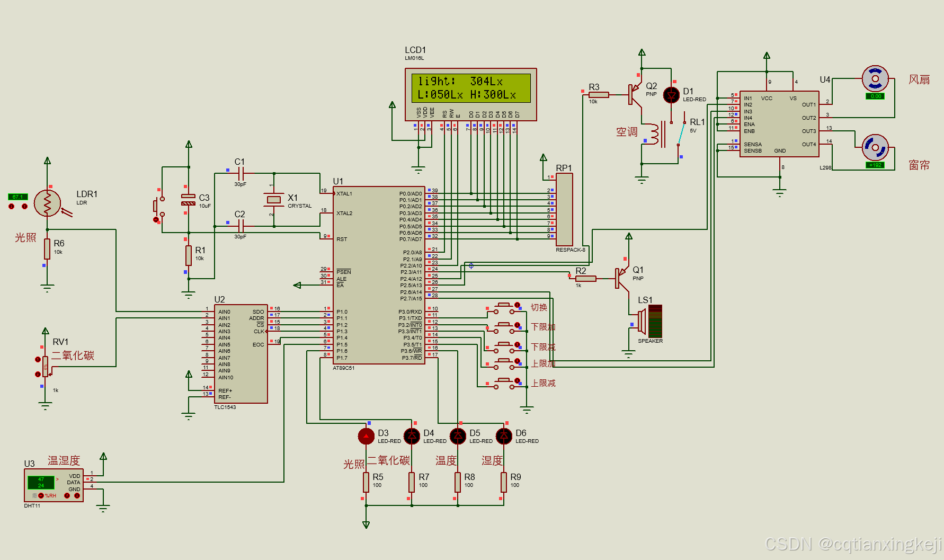Select the R5 100 ohm resistor
The image size is (944, 560).
tap(366, 482)
